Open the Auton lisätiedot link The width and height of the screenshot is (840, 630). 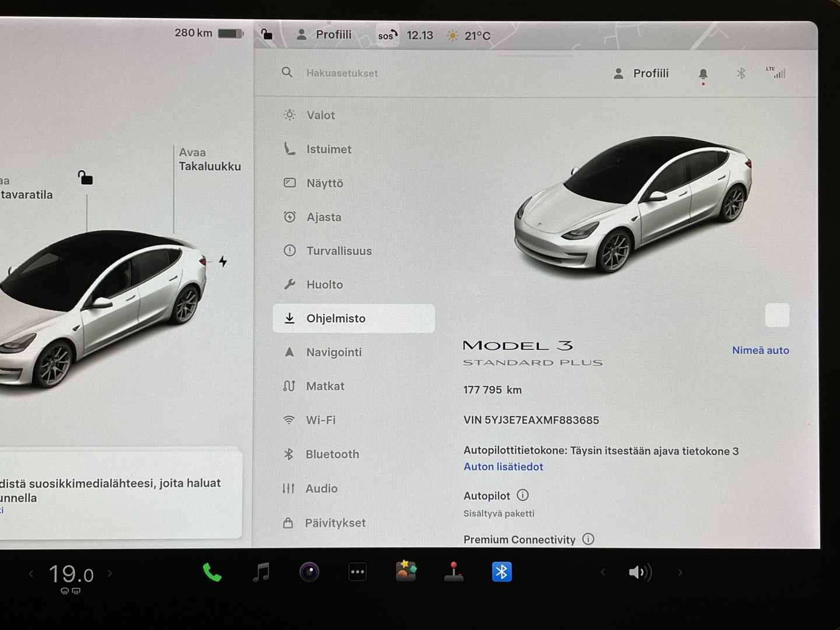503,467
